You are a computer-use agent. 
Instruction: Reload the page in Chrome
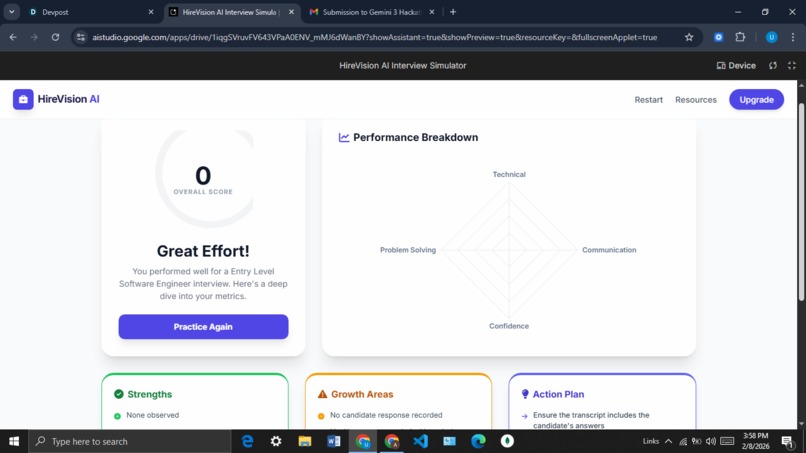55,37
